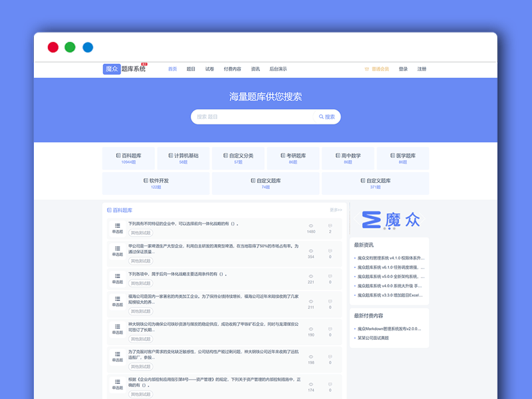Click the list icon beside the first 单选题 question
Image resolution: width=532 pixels, height=399 pixels.
point(117,223)
